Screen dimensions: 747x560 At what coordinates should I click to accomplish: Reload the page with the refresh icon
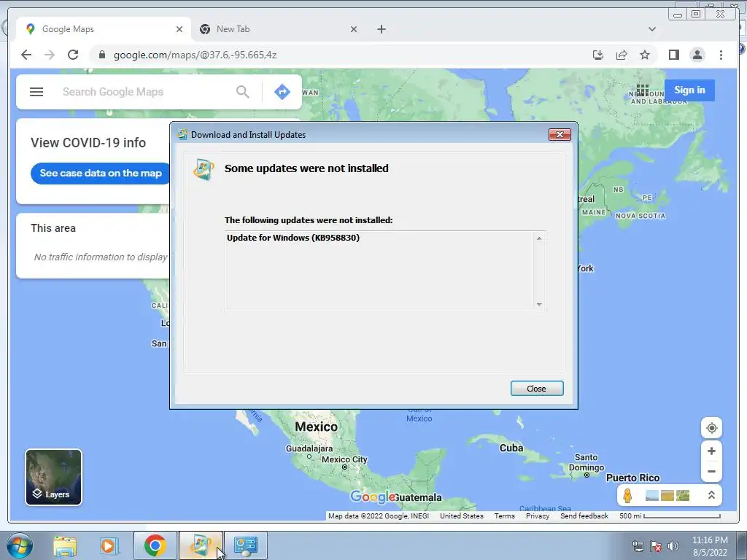(73, 55)
